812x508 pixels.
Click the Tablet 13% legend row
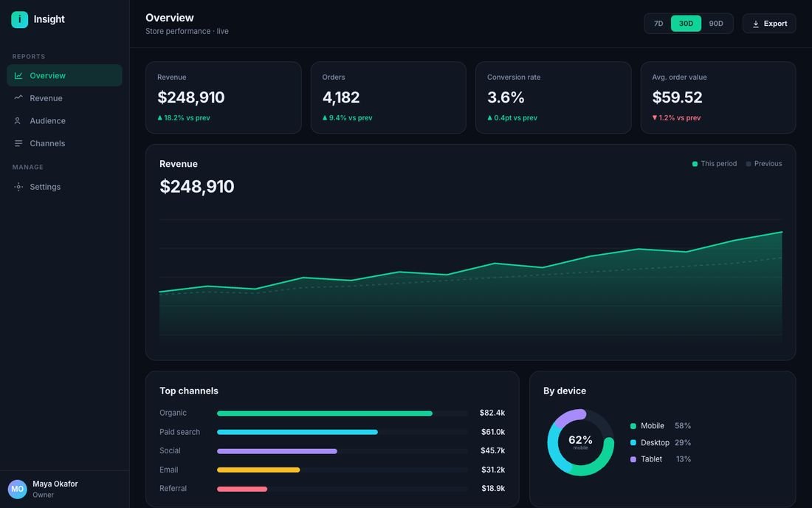[661, 459]
